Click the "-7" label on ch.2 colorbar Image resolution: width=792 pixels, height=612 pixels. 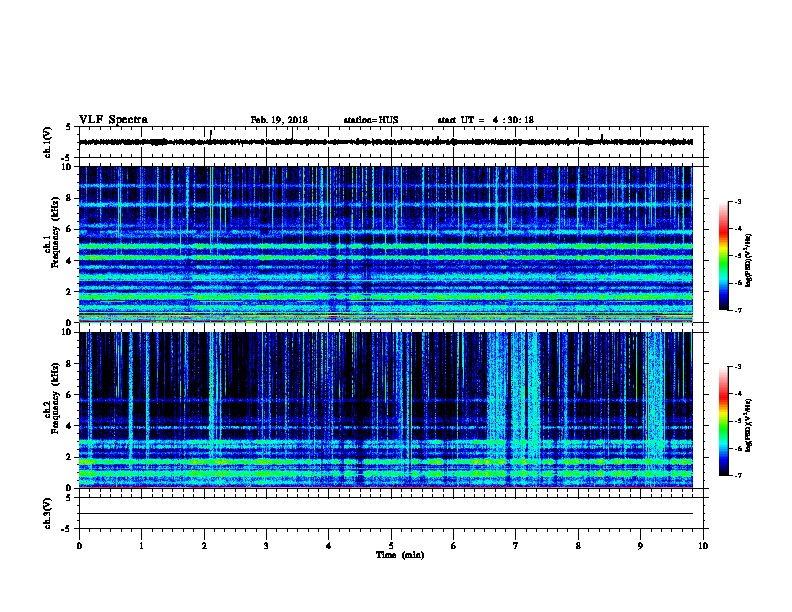point(737,475)
